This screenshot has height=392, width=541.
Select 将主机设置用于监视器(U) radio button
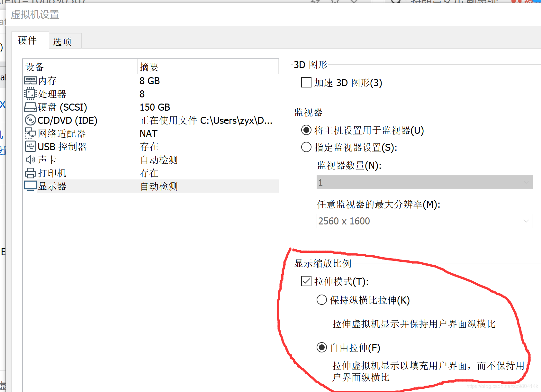(x=306, y=130)
